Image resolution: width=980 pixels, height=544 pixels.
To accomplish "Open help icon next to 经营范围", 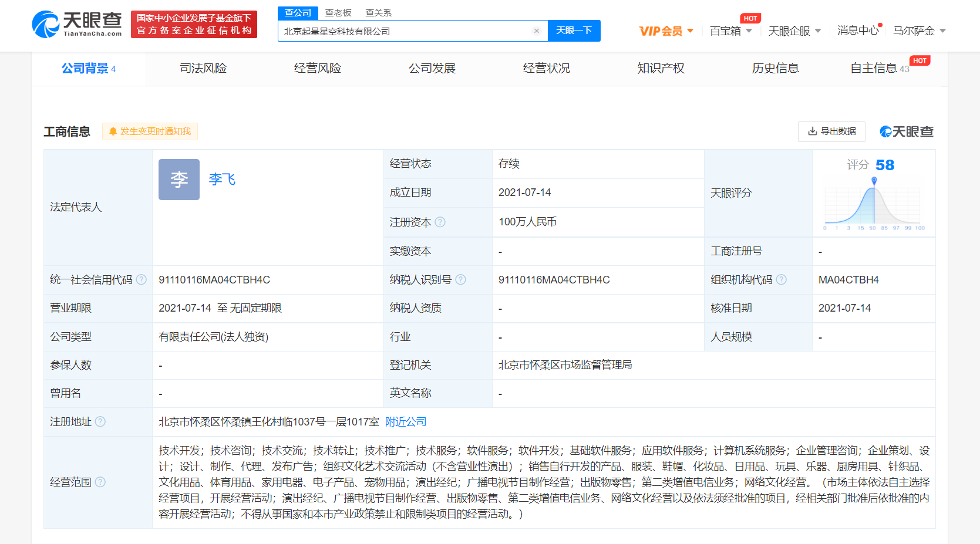I will 100,482.
